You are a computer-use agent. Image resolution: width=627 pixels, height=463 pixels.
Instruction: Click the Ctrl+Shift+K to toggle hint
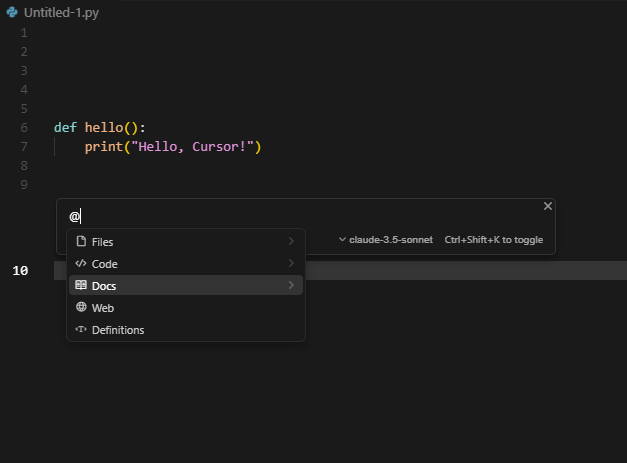(494, 240)
